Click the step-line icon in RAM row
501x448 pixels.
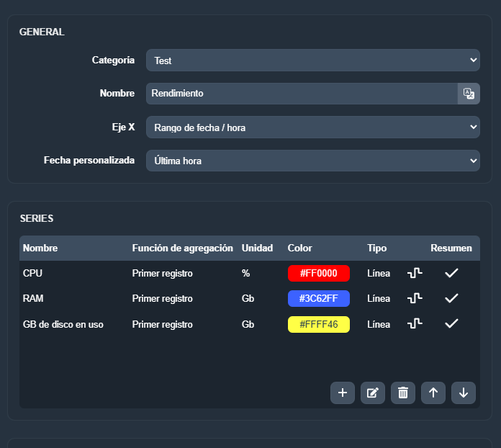(x=415, y=298)
